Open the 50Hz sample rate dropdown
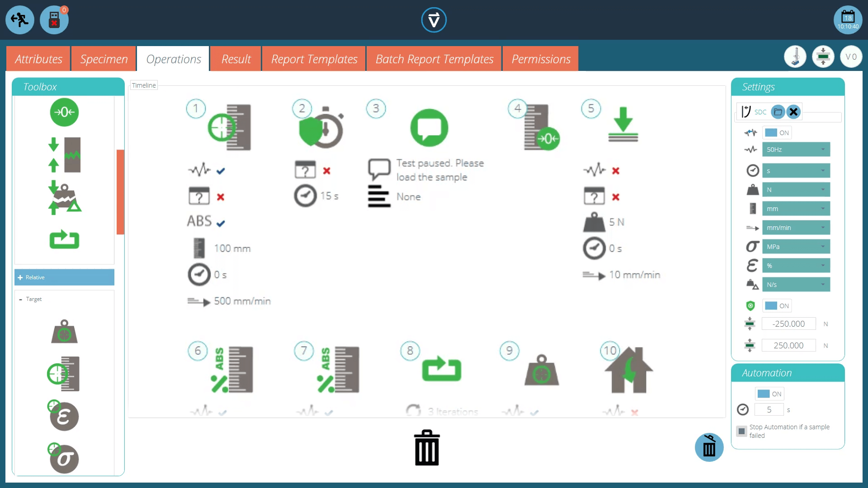The image size is (868, 488). tap(796, 150)
